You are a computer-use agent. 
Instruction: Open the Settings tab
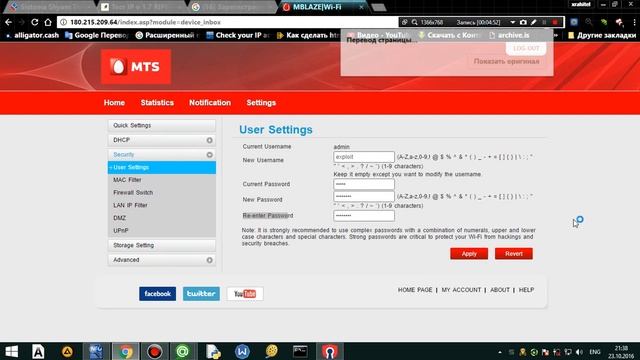coord(261,103)
